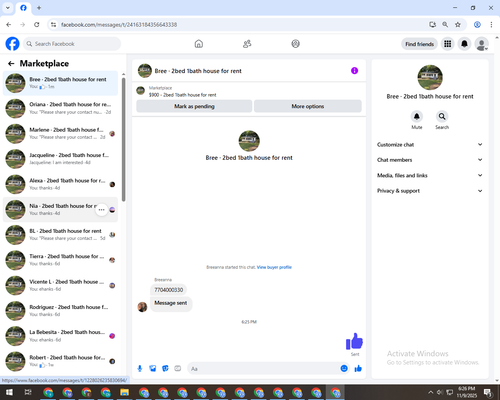
Task: Open the Alexa conversation
Action: 60,184
